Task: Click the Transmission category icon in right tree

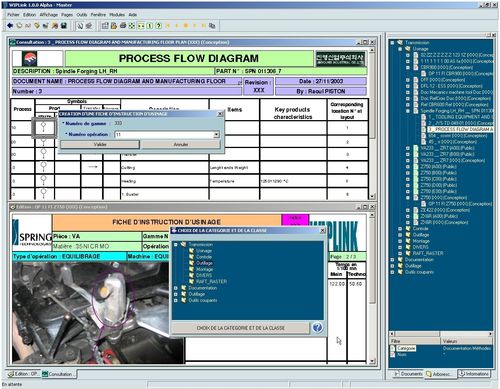Action: 400,43
